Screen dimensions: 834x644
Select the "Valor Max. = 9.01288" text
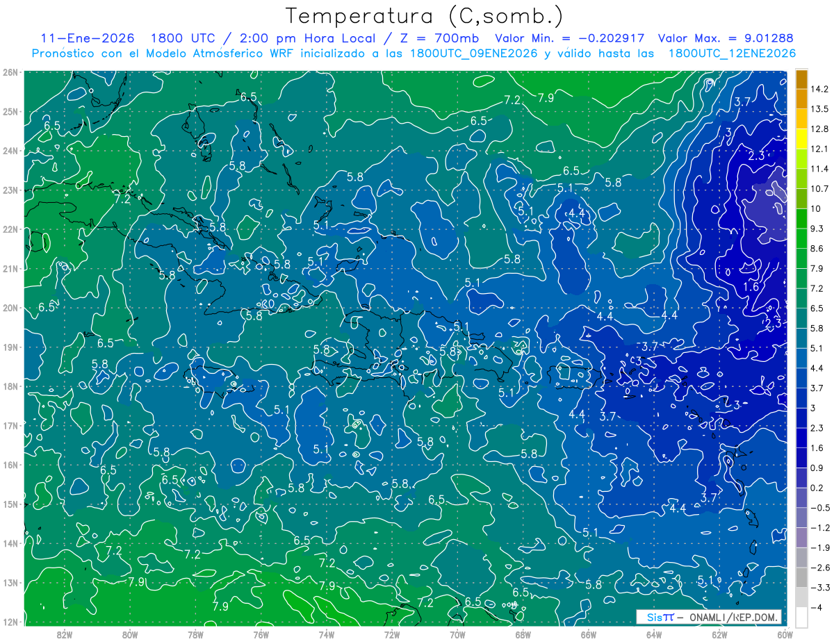click(726, 38)
